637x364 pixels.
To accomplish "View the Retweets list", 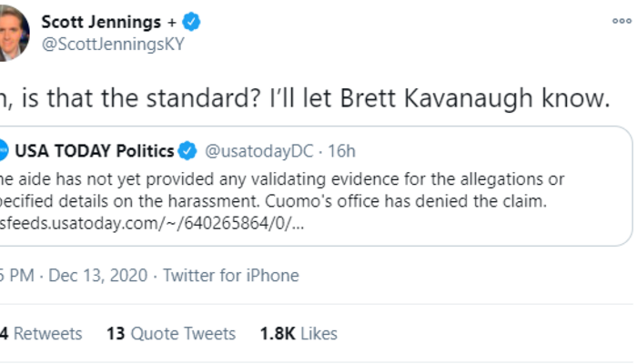I will 44,334.
